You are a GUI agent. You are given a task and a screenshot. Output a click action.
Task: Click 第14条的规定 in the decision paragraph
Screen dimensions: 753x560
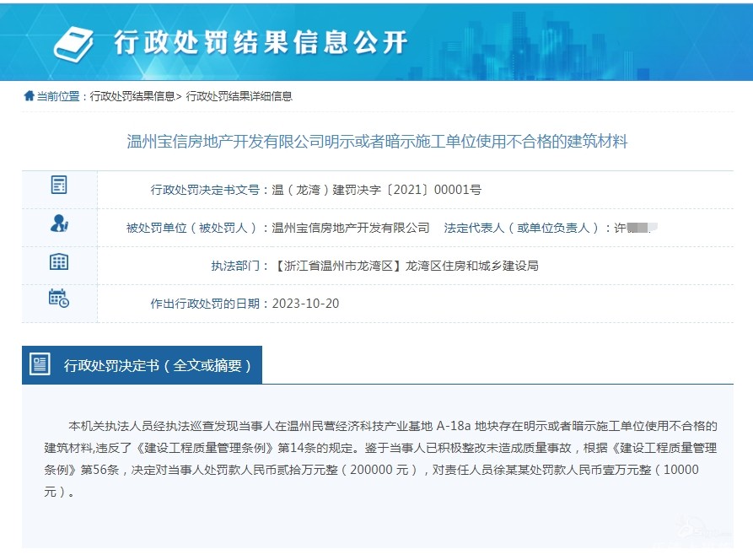point(315,448)
